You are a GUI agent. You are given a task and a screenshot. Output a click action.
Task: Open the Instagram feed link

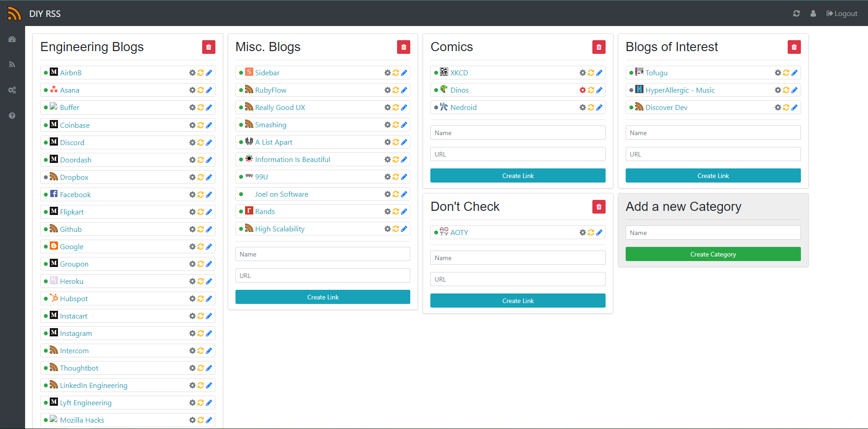point(76,333)
